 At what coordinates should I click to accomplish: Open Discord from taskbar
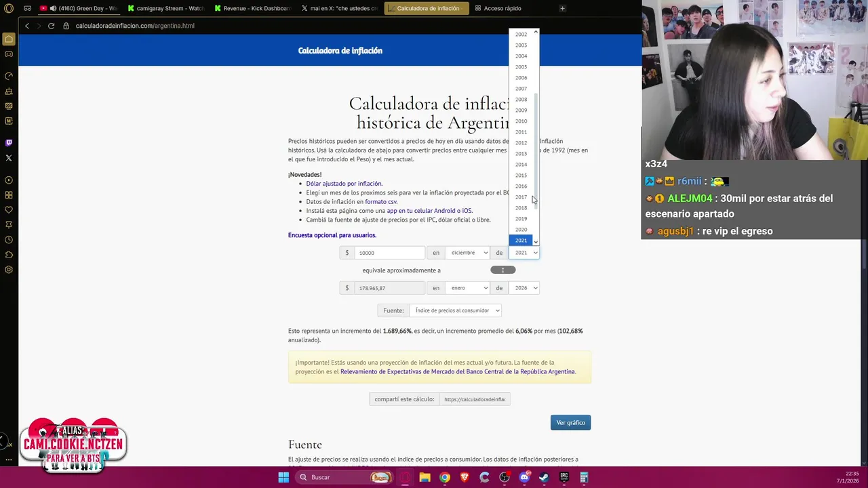524,477
